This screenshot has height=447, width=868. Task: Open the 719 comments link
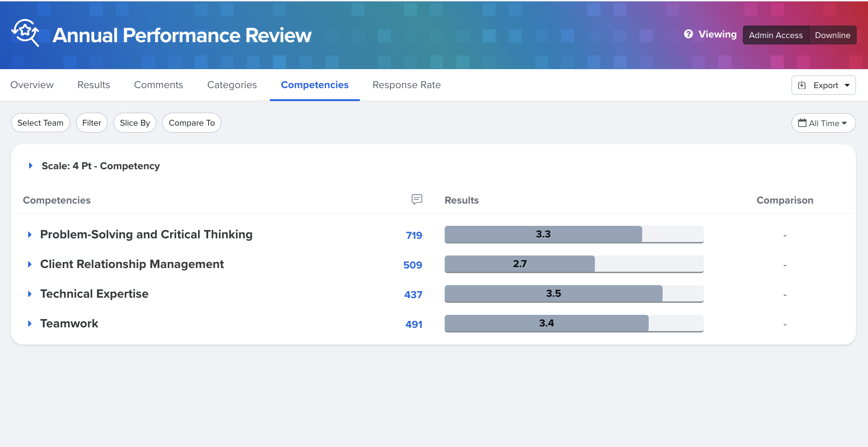(414, 236)
